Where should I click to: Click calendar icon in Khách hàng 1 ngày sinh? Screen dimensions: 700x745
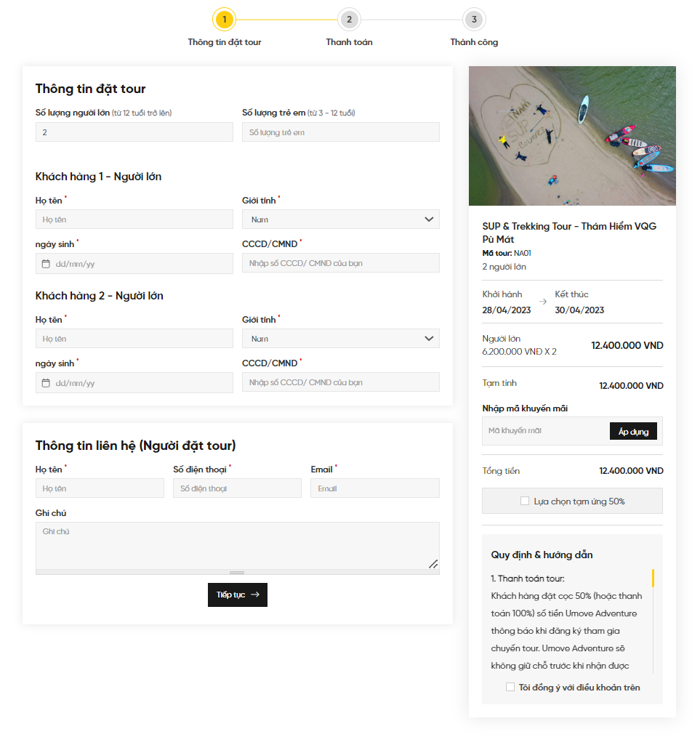[46, 264]
